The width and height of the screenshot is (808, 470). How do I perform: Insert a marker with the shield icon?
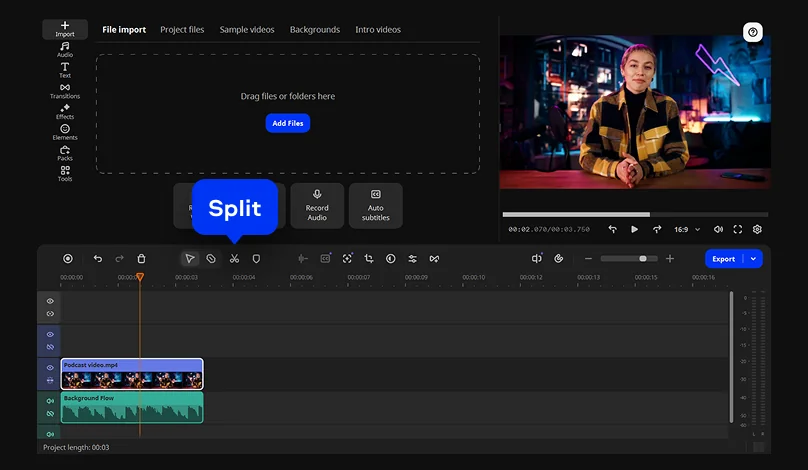(256, 259)
